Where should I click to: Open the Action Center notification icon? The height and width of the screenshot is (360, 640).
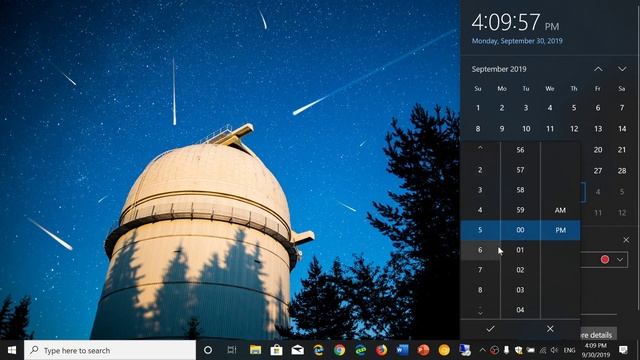coord(624,350)
